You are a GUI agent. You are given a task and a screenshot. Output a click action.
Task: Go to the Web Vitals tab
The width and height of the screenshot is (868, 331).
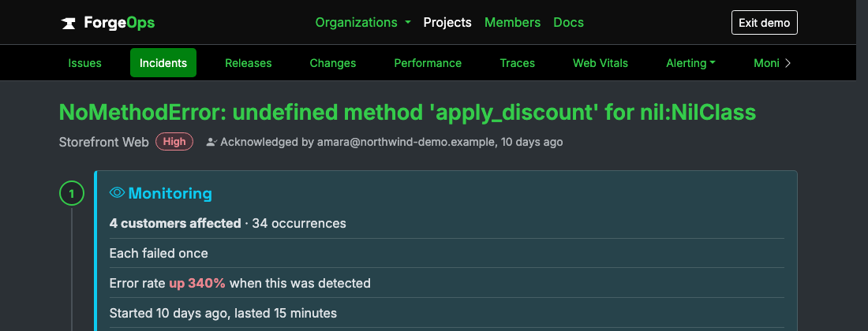[600, 63]
